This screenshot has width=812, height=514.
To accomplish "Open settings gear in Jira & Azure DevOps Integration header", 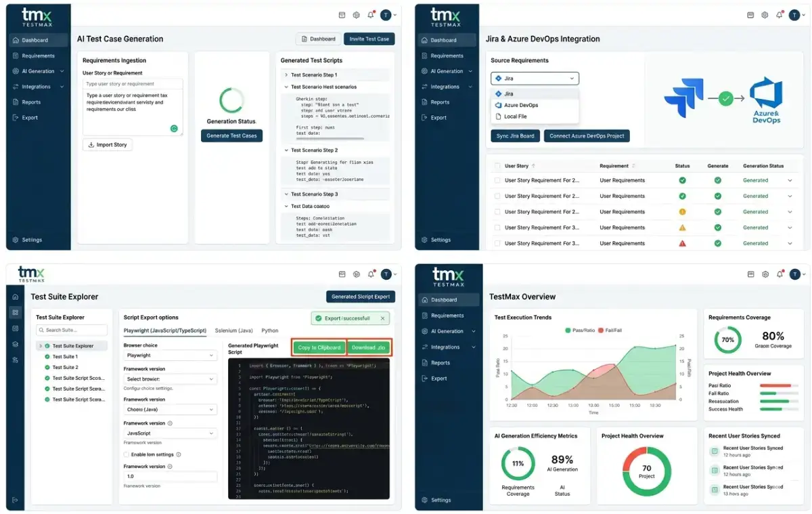I will pyautogui.click(x=765, y=15).
